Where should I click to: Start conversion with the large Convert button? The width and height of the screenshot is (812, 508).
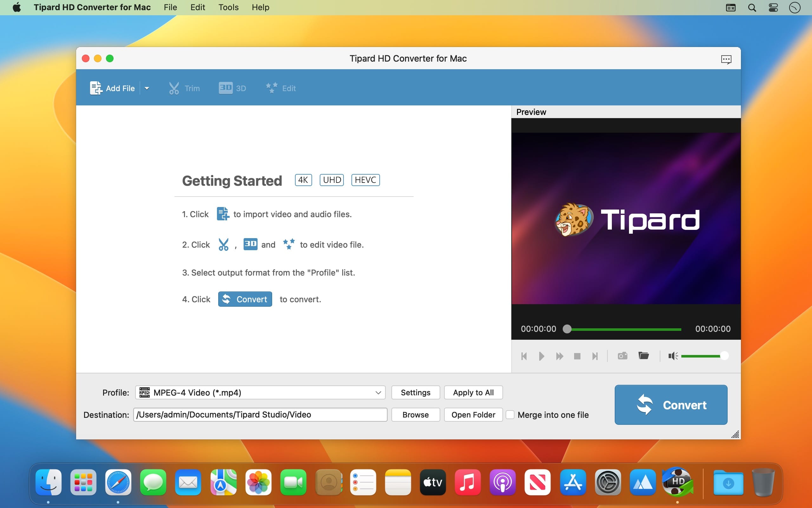coord(671,405)
